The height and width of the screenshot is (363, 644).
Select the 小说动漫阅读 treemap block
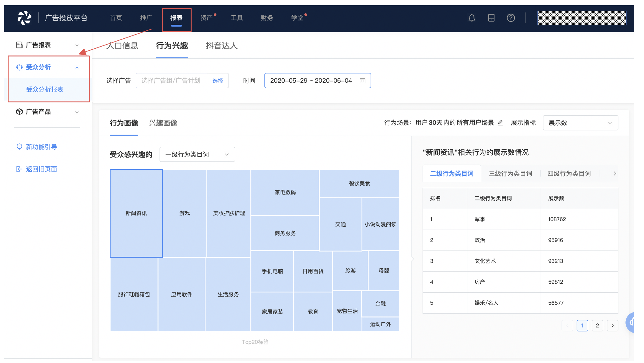pos(380,224)
